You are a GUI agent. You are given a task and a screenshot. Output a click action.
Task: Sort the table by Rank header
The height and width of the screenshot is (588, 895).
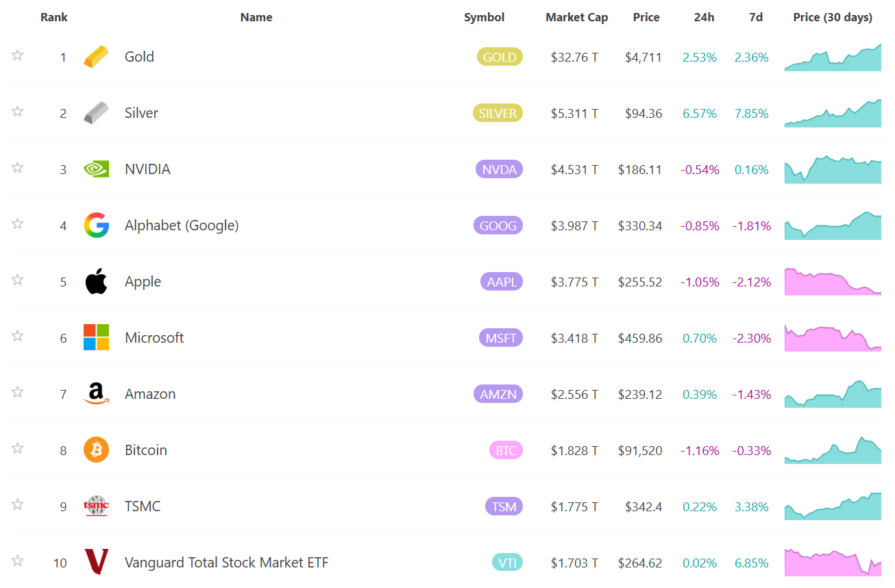point(54,17)
